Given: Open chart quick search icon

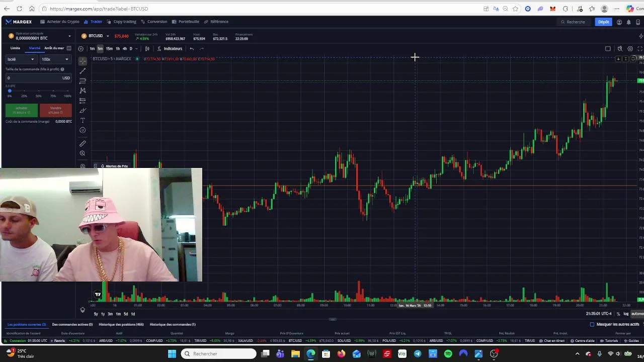Looking at the screenshot, I should click(x=620, y=49).
